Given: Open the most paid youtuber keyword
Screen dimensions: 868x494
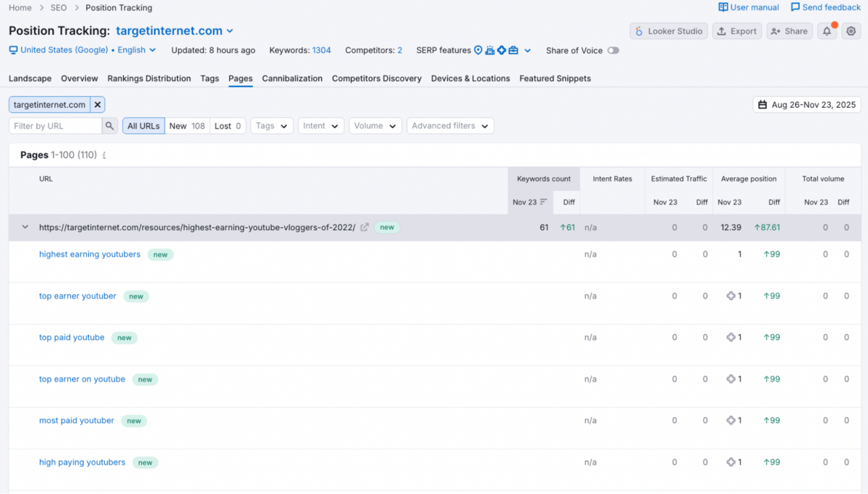Looking at the screenshot, I should point(77,420).
